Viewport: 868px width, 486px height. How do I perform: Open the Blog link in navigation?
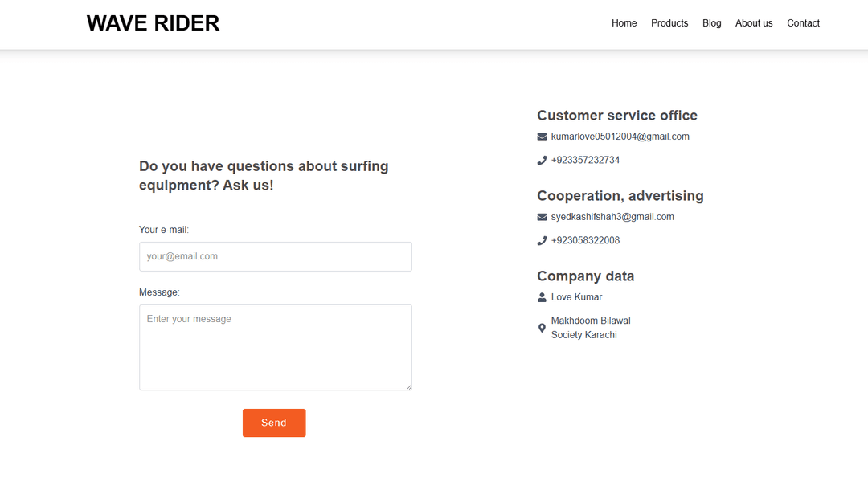point(711,23)
